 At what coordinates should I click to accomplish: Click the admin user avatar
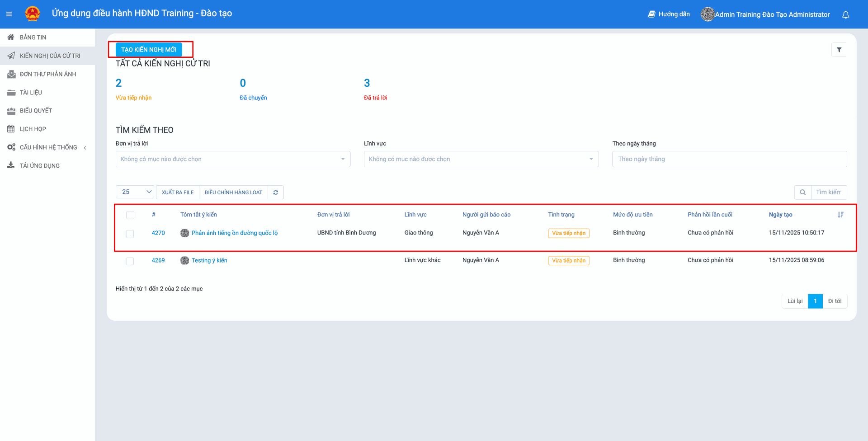707,14
